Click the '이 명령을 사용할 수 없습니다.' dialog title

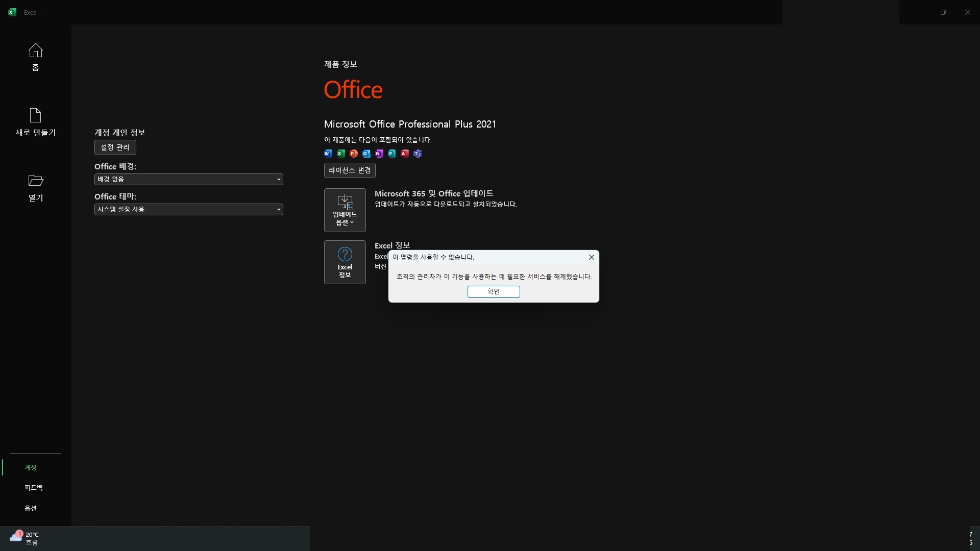coord(433,257)
